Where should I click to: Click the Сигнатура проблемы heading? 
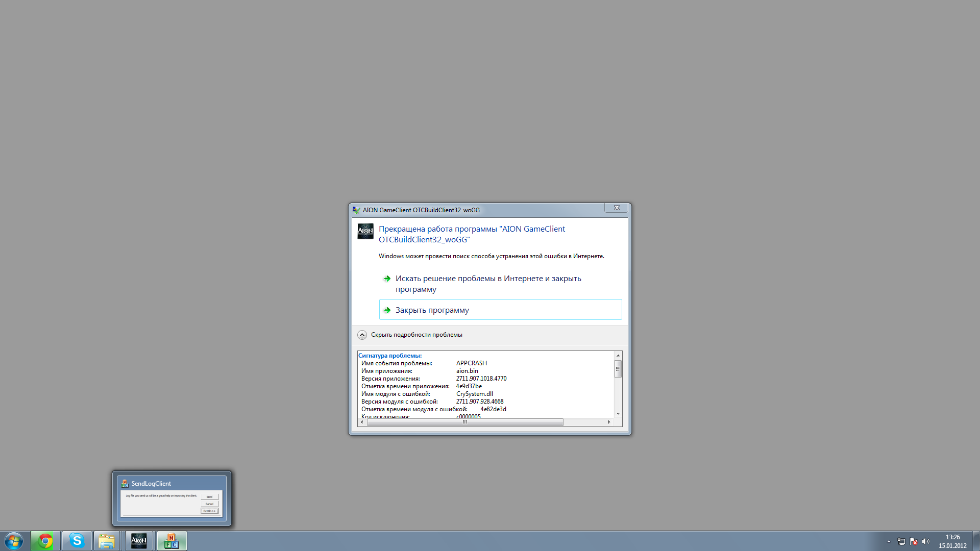point(390,356)
